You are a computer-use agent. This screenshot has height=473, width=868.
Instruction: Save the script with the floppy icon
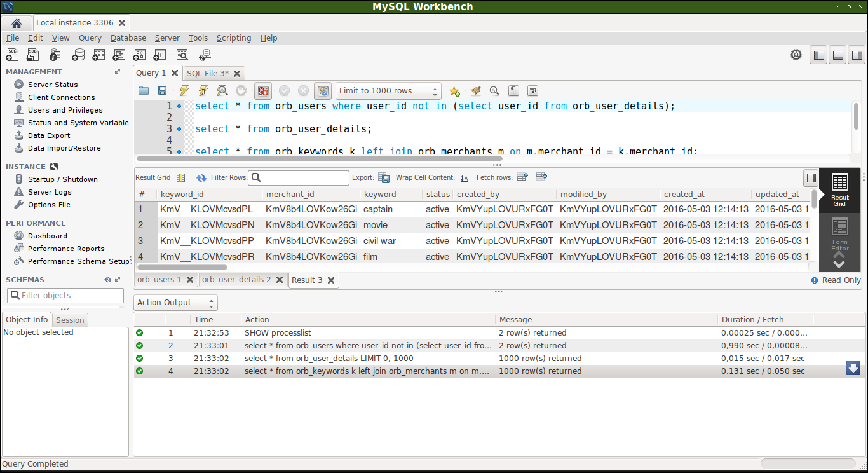pyautogui.click(x=162, y=91)
